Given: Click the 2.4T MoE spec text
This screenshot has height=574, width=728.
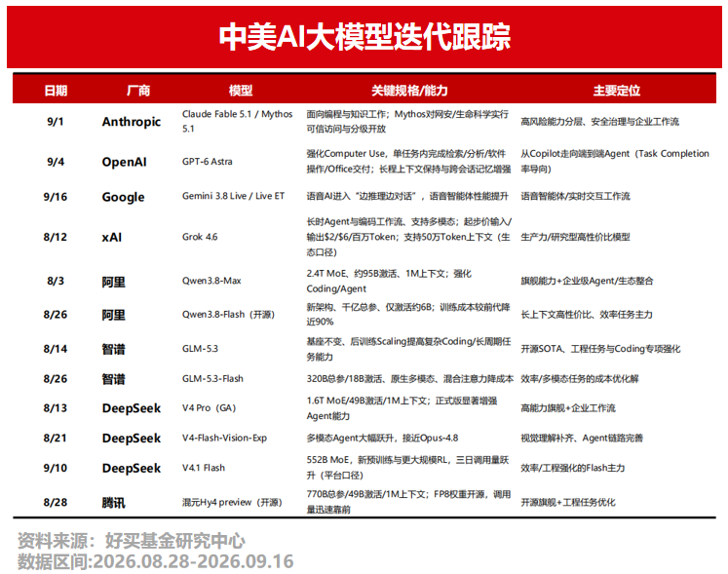Looking at the screenshot, I should 389,281.
